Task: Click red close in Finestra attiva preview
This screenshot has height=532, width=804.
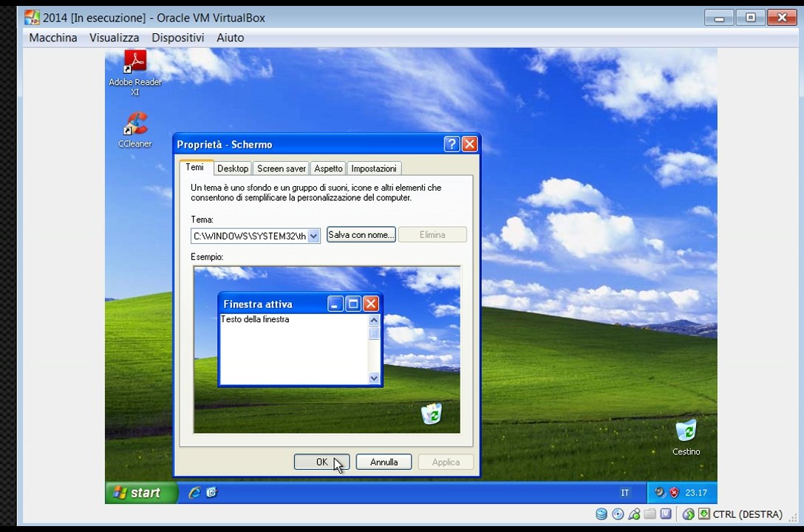Action: (371, 304)
